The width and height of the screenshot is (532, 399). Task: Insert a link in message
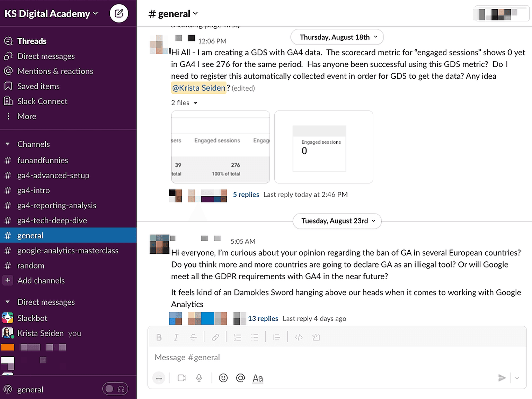(215, 337)
